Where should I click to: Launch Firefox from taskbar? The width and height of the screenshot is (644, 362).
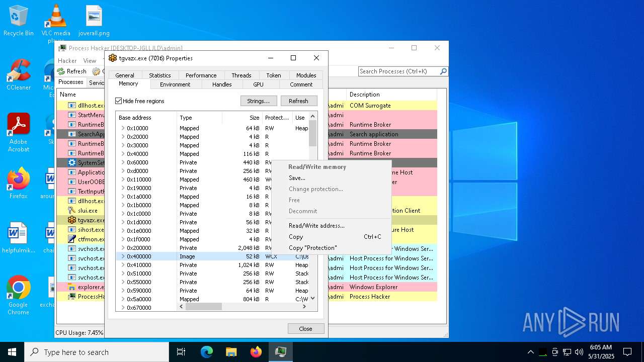pyautogui.click(x=256, y=352)
